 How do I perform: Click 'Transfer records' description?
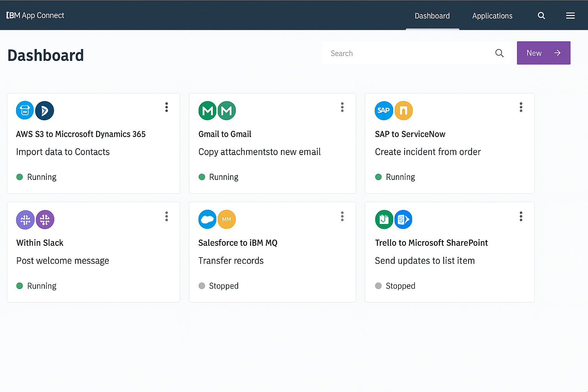point(231,261)
